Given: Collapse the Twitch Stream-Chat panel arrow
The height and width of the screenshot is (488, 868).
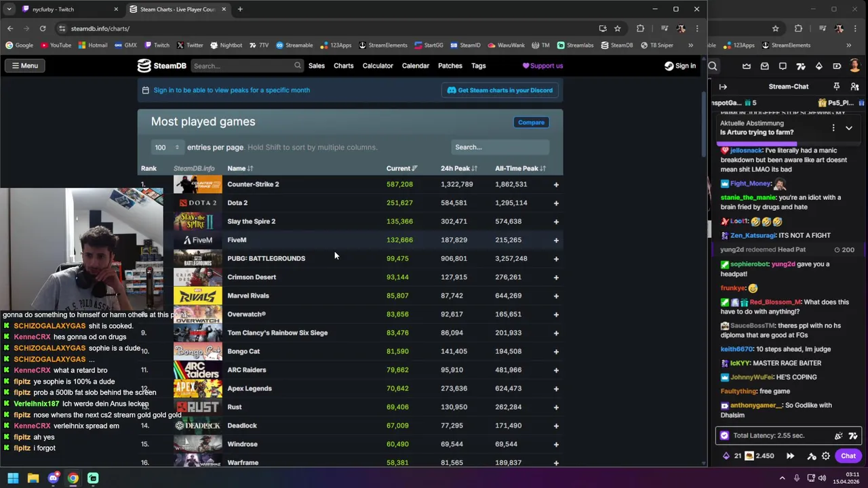Looking at the screenshot, I should (x=723, y=87).
